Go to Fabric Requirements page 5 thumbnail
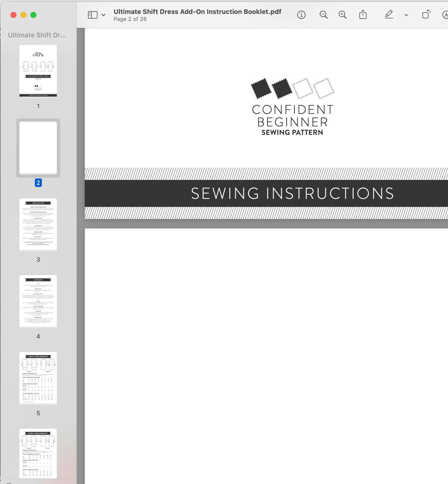 pos(38,378)
